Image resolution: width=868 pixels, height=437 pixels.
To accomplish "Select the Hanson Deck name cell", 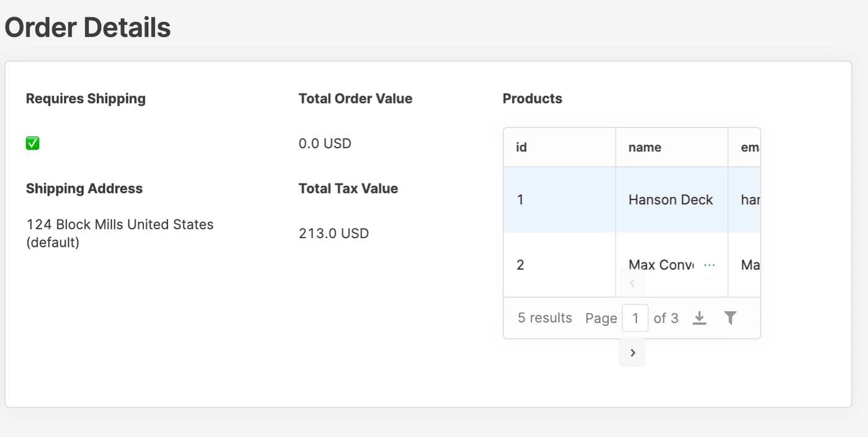I will coord(670,200).
